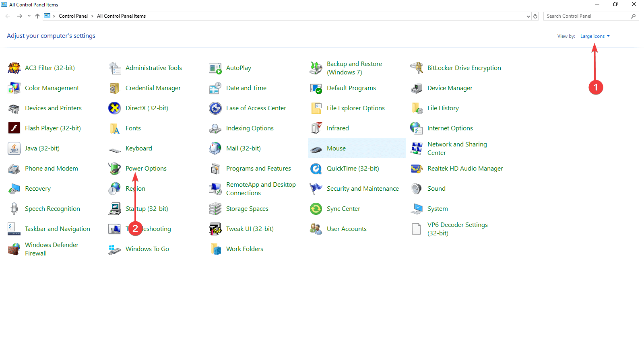644x346 pixels.
Task: Open the File History link
Action: (x=443, y=108)
